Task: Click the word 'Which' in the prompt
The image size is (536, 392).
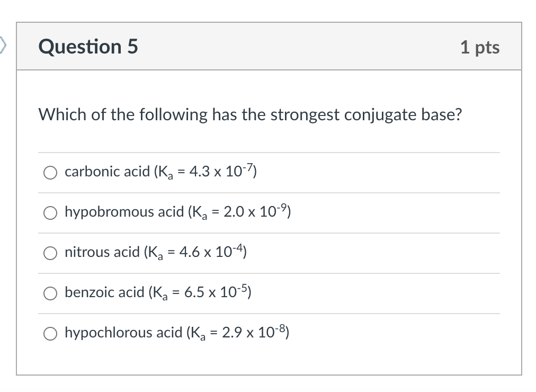Action: [x=58, y=114]
